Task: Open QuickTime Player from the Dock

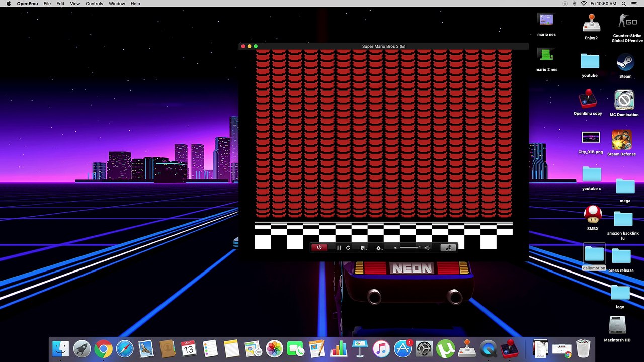Action: pyautogui.click(x=489, y=348)
